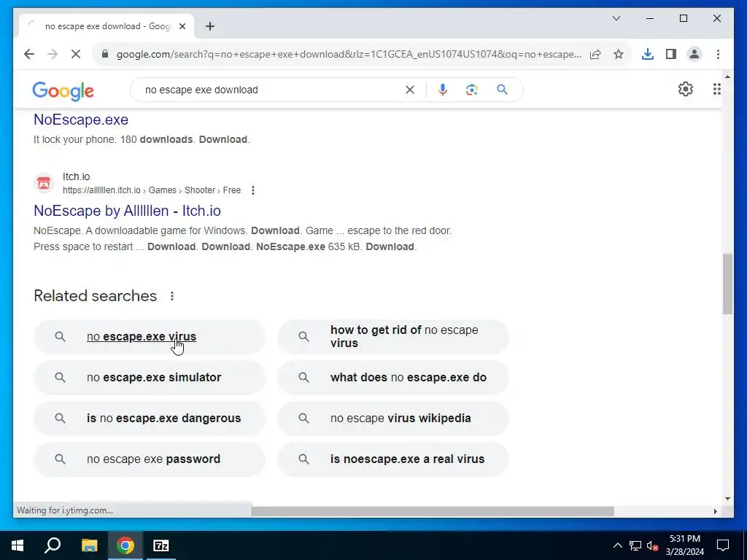
Task: Open Windows taskbar search
Action: pos(53,545)
